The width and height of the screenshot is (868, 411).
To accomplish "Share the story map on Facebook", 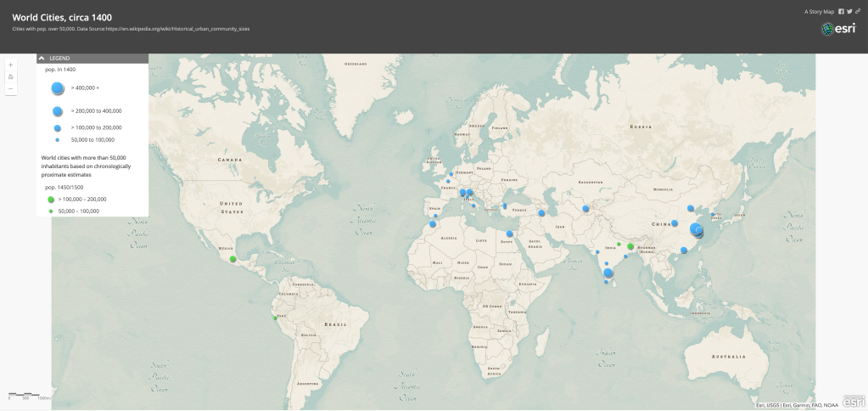I will 841,11.
